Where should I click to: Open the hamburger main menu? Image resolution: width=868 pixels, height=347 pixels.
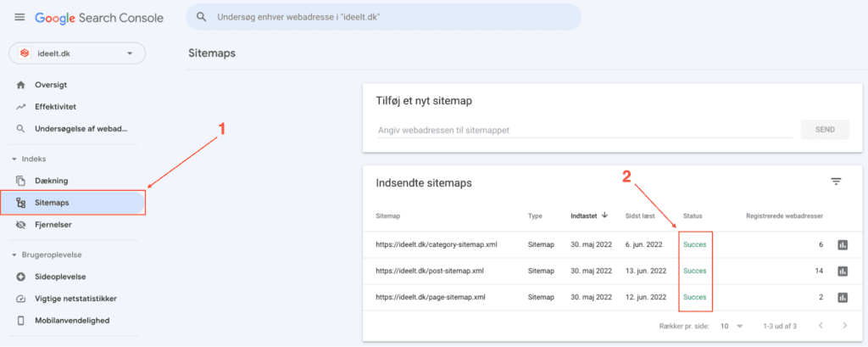[x=19, y=18]
